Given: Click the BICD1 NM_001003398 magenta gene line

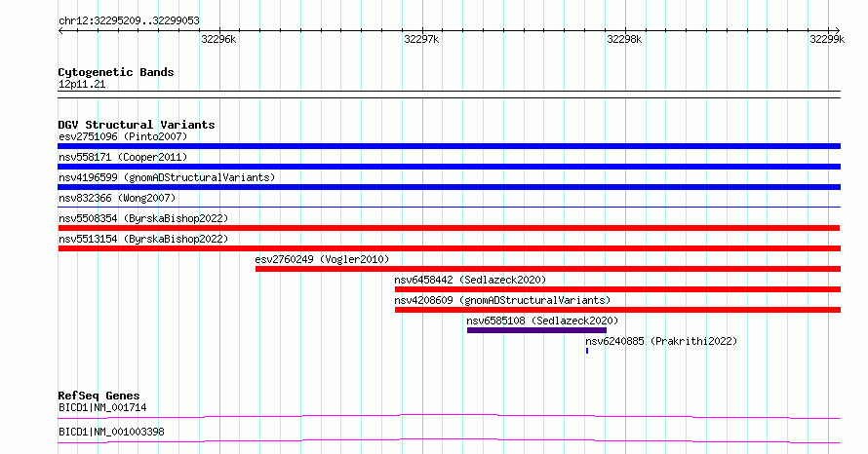Looking at the screenshot, I should point(449,440).
